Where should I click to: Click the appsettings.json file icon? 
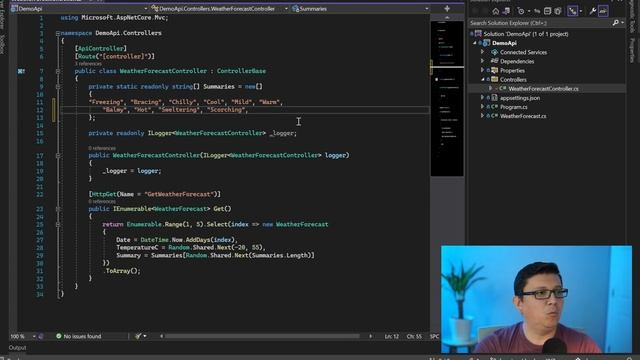[x=494, y=98]
